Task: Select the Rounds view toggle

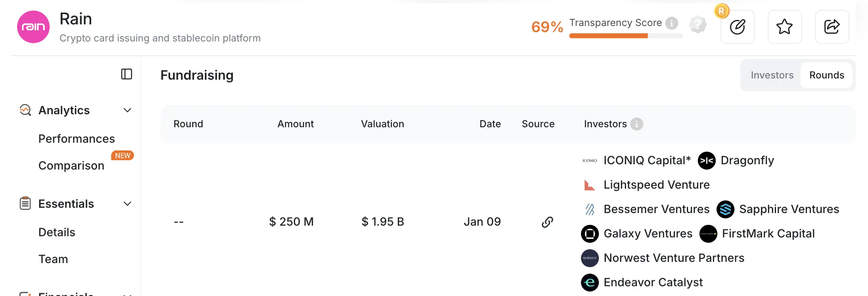Action: click(826, 75)
